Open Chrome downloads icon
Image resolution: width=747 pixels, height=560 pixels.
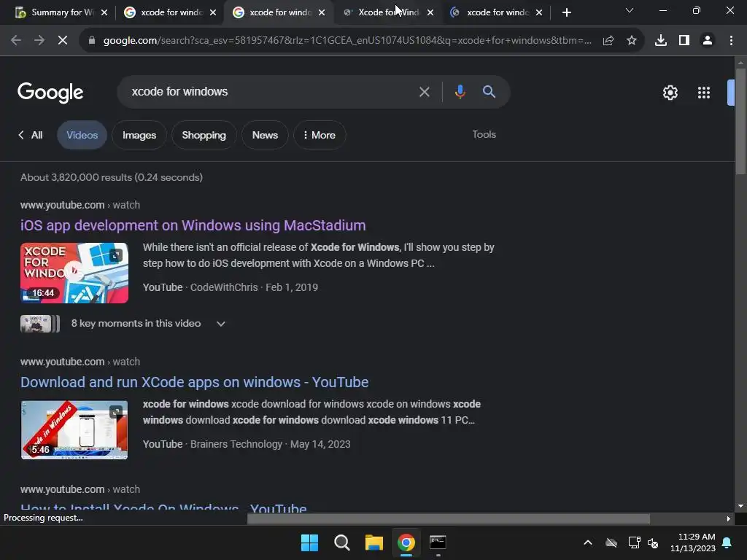point(661,41)
